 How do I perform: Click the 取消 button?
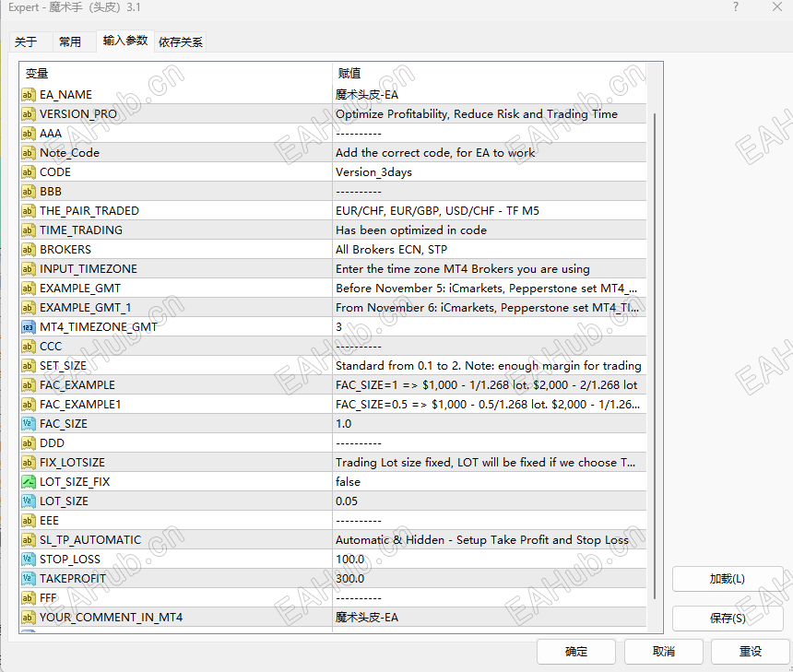(x=664, y=652)
